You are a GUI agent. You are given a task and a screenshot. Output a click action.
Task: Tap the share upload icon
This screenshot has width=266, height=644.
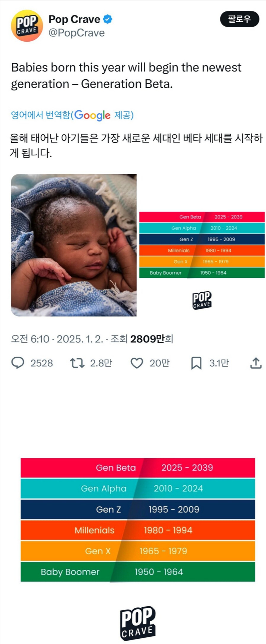(256, 363)
